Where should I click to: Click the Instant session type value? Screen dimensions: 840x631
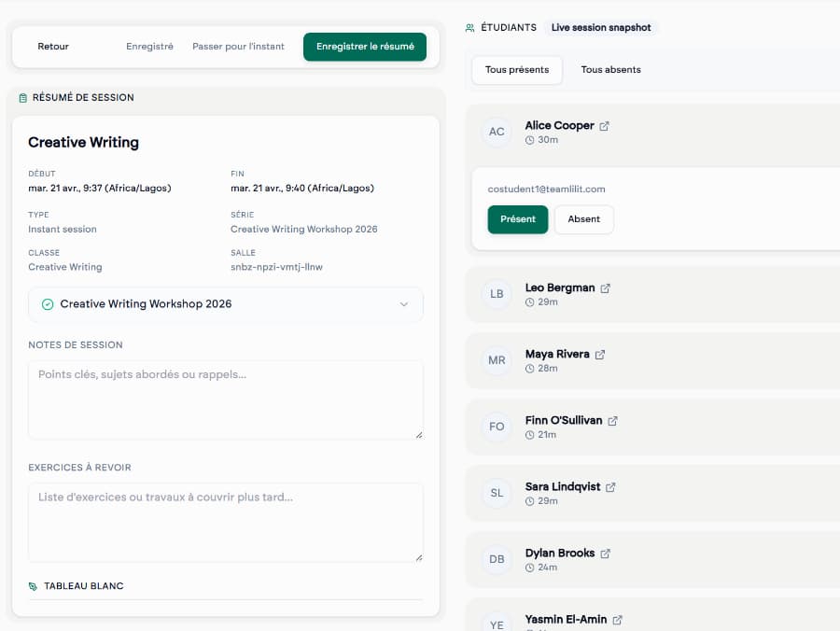[63, 230]
